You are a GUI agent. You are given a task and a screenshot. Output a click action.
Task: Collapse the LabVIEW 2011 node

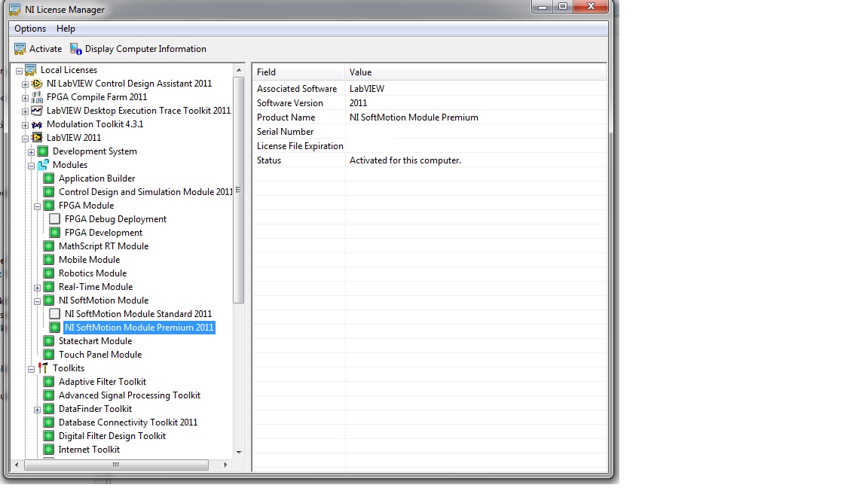pos(26,139)
